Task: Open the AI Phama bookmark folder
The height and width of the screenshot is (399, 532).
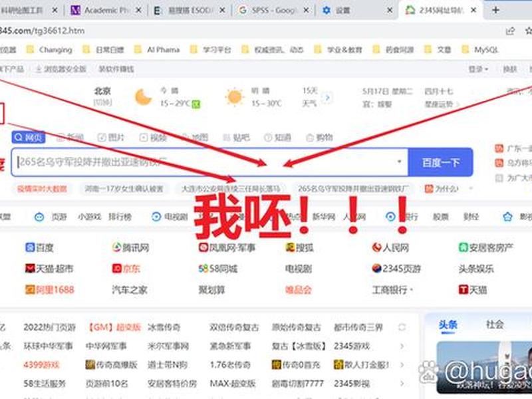Action: click(157, 50)
